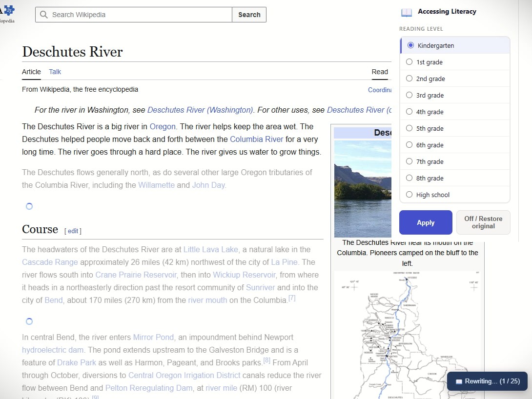This screenshot has height=399, width=532.
Task: Click footnote reference [8]
Action: pyautogui.click(x=266, y=360)
